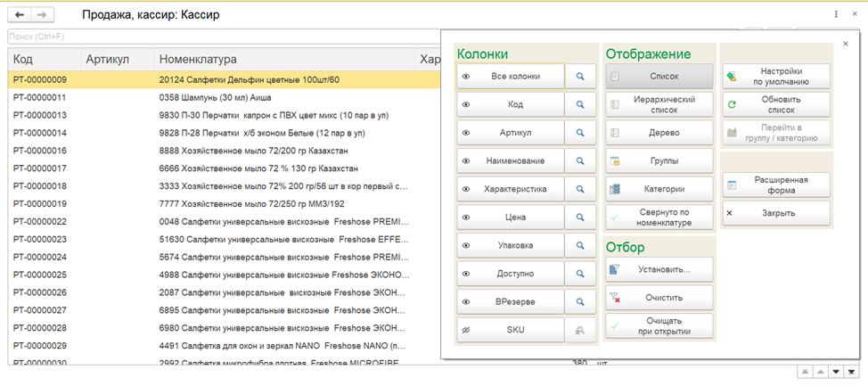The width and height of the screenshot is (868, 386).
Task: Select row 51630 Салфетки универсальные вискозные
Action: tap(225, 239)
